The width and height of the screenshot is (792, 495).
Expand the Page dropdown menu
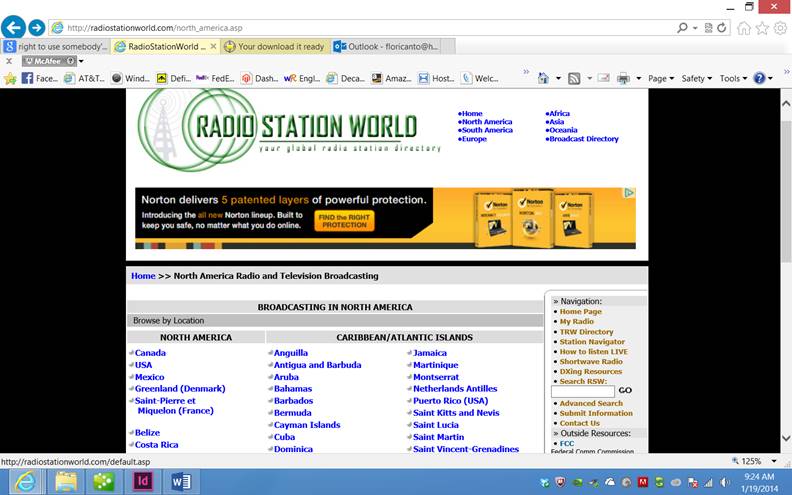click(x=660, y=78)
